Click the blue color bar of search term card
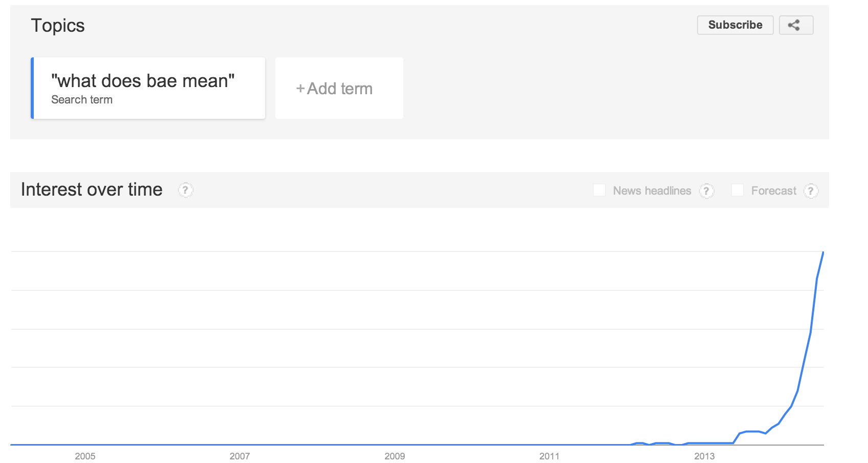The width and height of the screenshot is (868, 463). (32, 88)
